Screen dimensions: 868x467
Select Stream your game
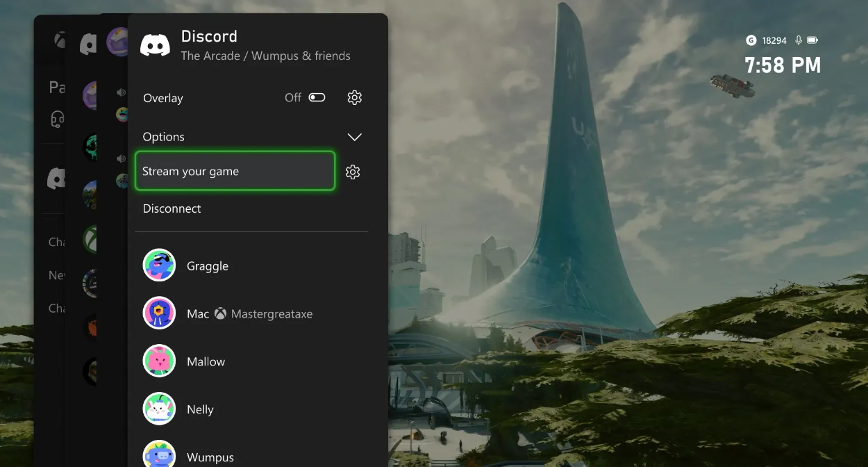(235, 171)
